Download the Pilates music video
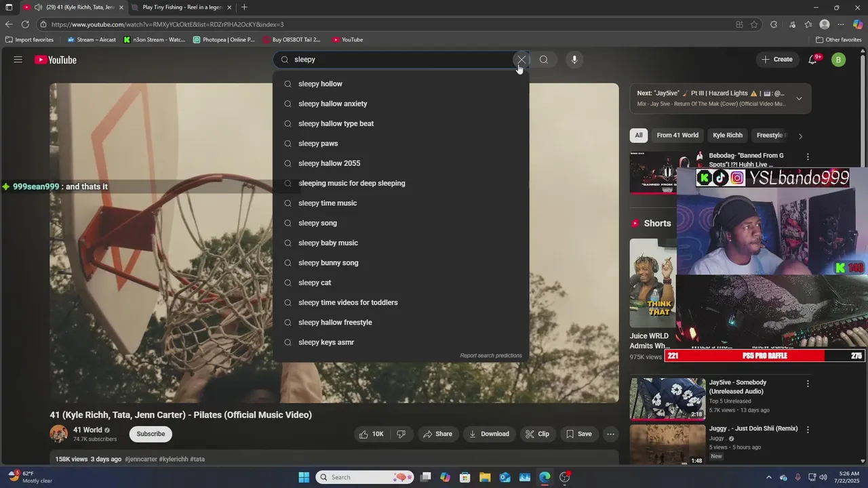 [x=489, y=434]
